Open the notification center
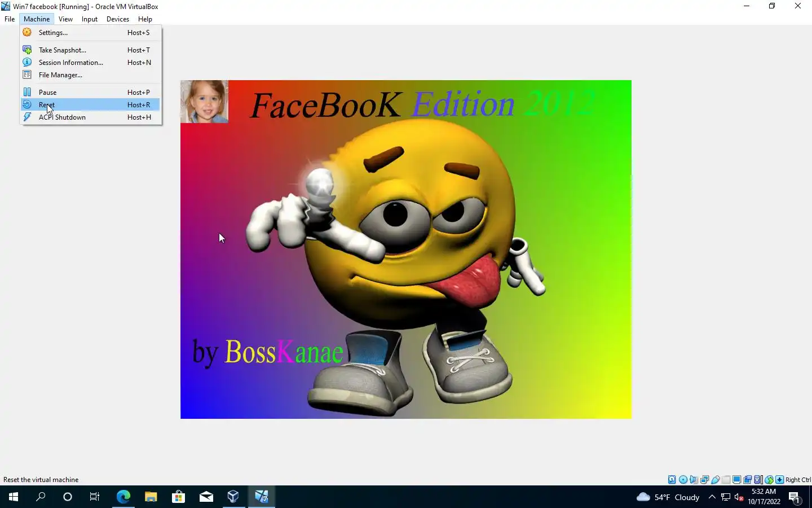 pos(795,497)
